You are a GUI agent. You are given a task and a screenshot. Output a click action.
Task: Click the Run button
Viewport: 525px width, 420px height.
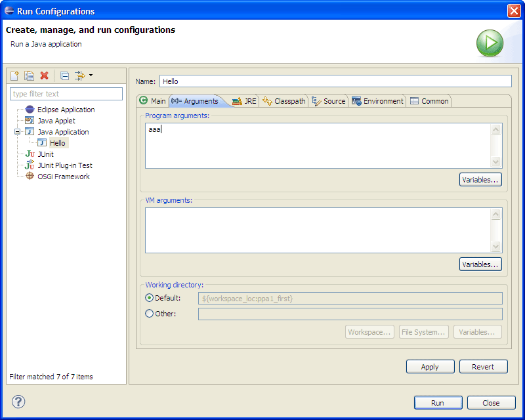[438, 403]
